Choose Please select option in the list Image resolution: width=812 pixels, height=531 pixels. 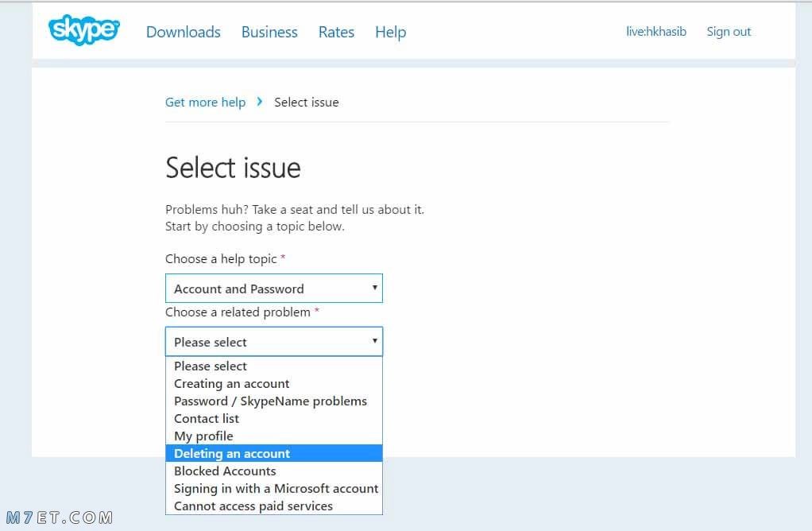point(274,366)
